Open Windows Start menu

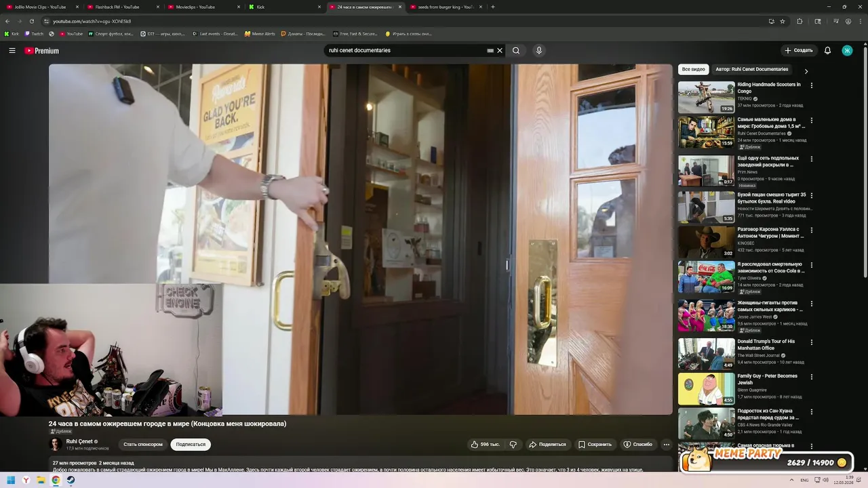tap(11, 481)
